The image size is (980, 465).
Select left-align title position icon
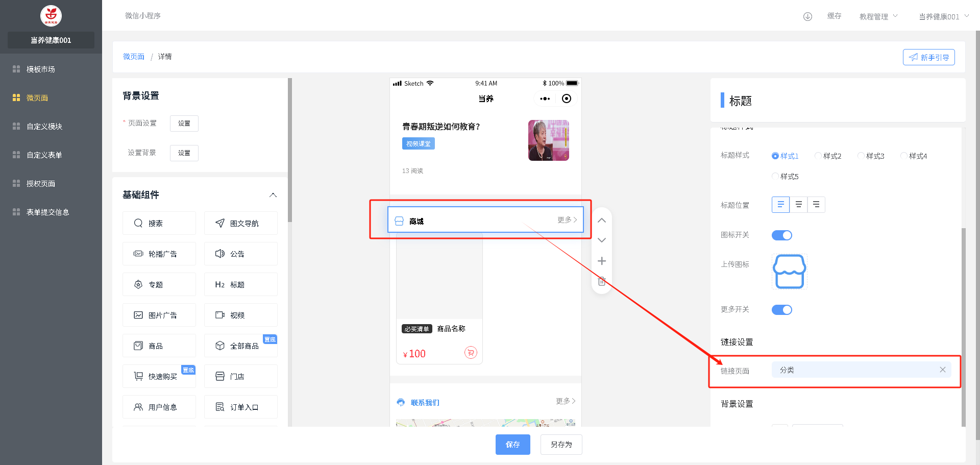(780, 205)
